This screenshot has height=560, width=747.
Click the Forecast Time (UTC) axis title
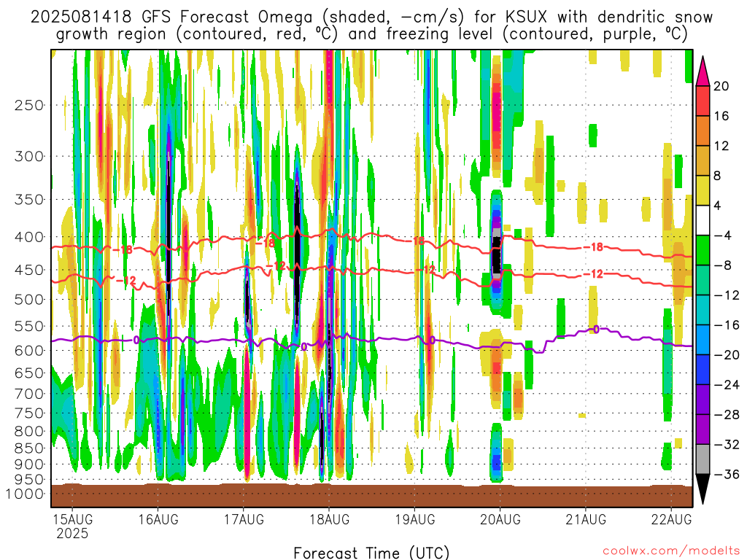click(x=371, y=553)
